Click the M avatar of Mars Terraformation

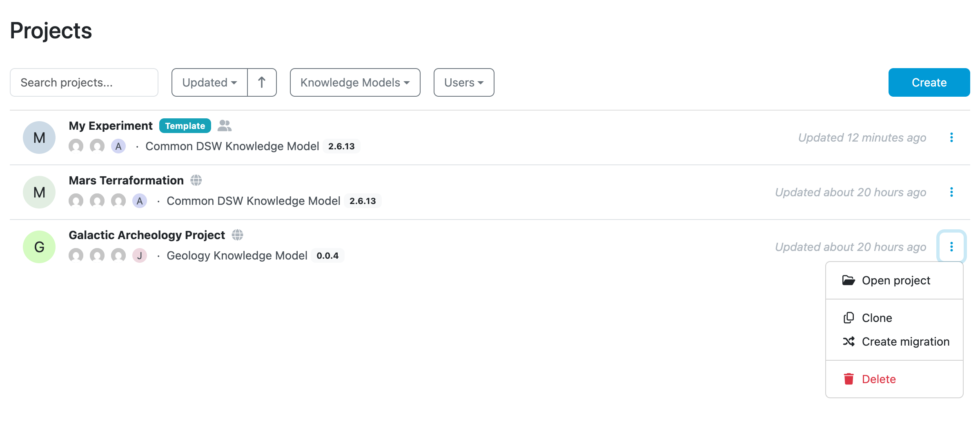tap(39, 192)
